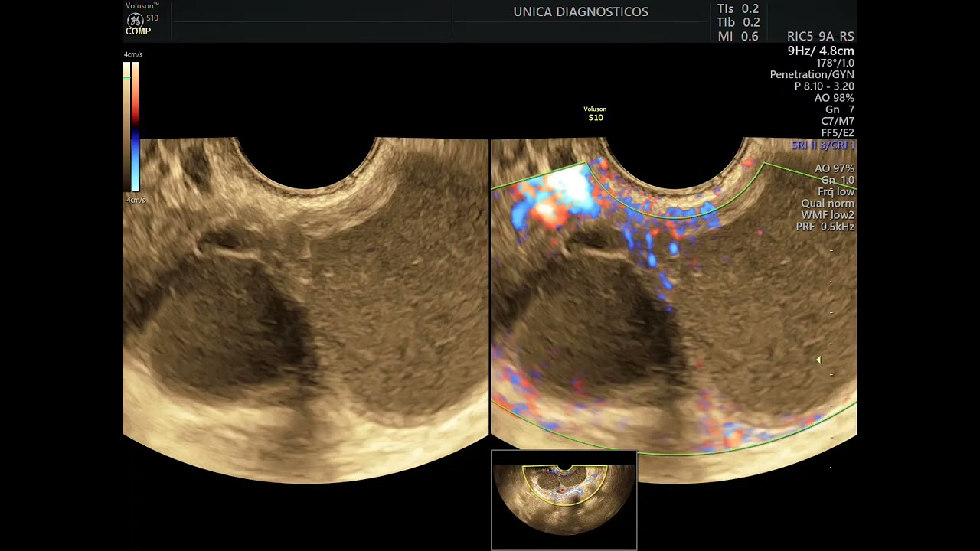Click the yellow Voluson S10 label above Doppler image
The image size is (980, 551).
[x=595, y=113]
